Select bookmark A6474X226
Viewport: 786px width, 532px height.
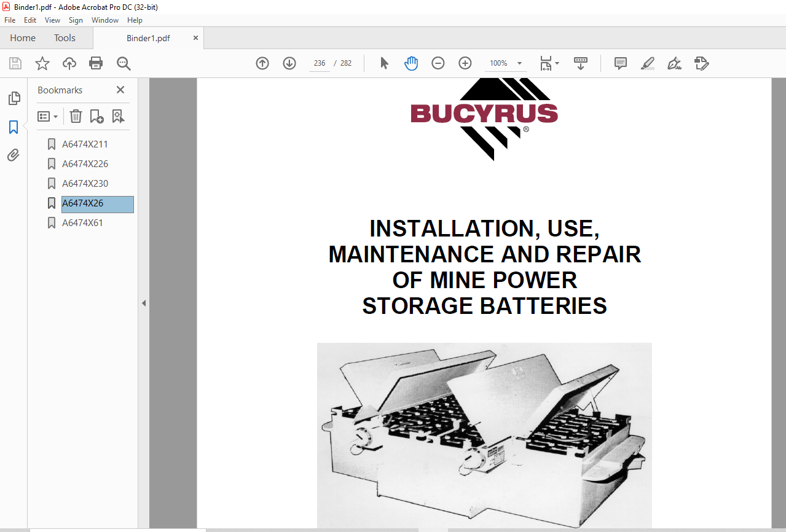(85, 164)
